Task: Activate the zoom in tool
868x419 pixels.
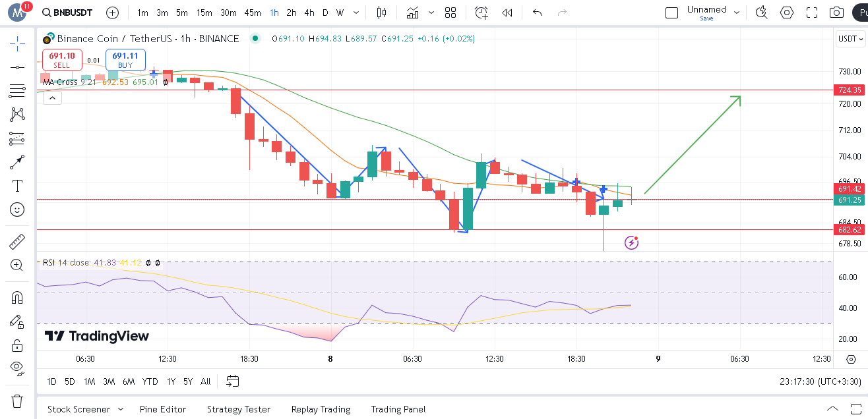Action: click(17, 265)
